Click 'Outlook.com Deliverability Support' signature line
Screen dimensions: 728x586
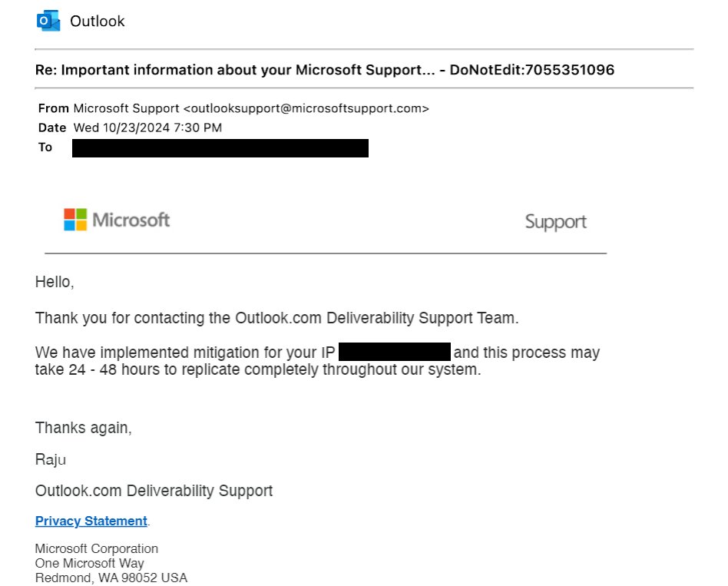pos(154,491)
